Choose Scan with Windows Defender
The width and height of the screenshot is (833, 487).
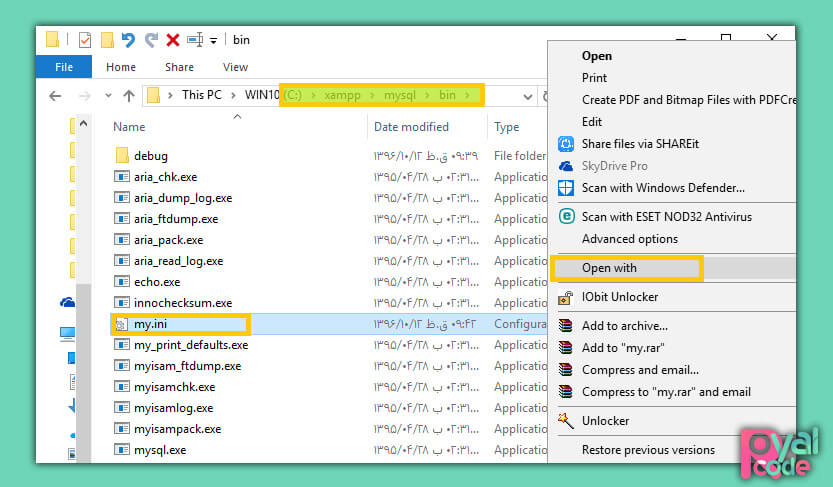click(x=663, y=188)
